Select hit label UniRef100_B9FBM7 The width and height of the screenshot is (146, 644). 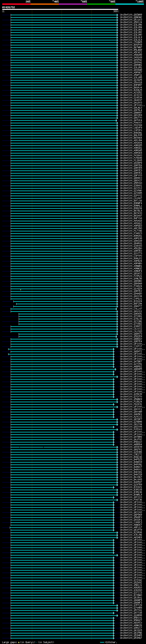131,85
